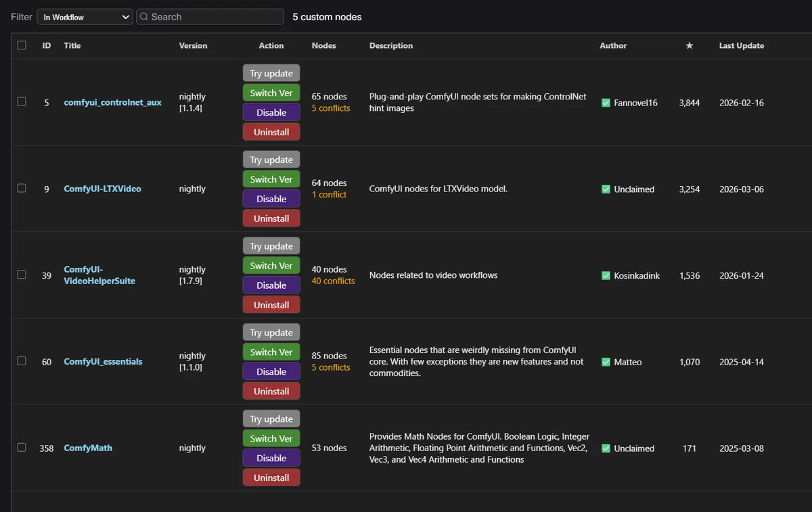Sort by the Author column header
812x512 pixels.
(x=613, y=46)
